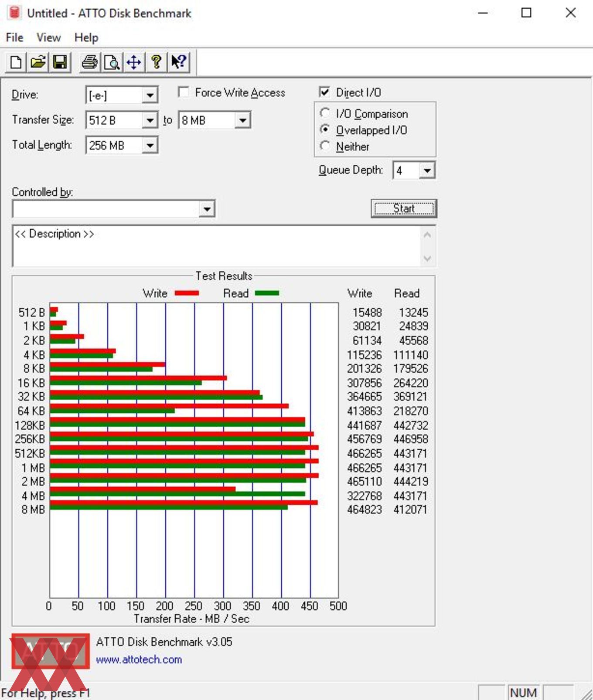Click the yellow question mark About icon
The width and height of the screenshot is (593, 700).
click(x=156, y=62)
